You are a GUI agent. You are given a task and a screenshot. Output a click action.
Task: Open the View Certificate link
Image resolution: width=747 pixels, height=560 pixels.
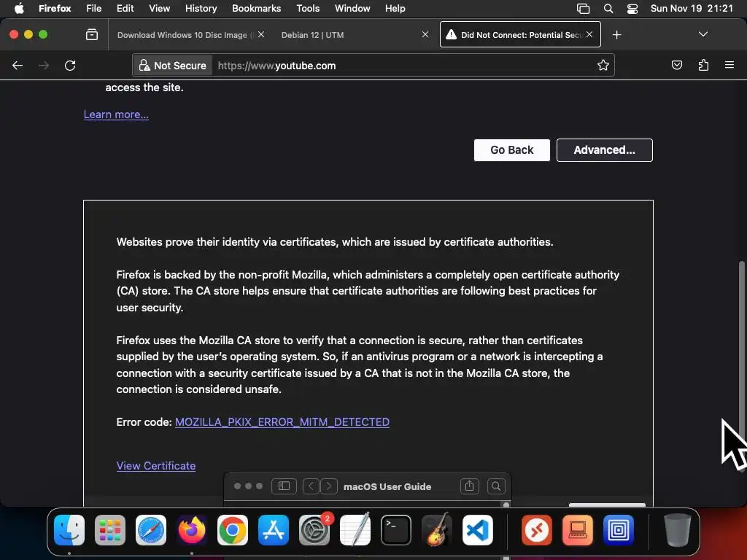156,466
